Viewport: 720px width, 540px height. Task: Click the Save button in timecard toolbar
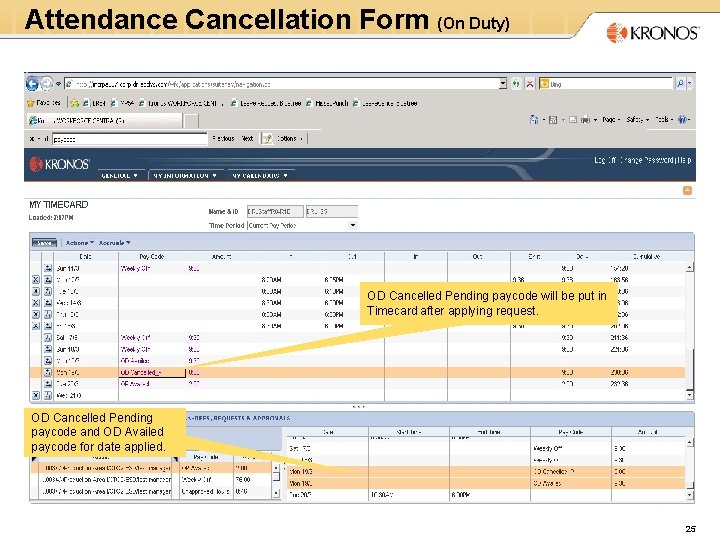point(44,243)
